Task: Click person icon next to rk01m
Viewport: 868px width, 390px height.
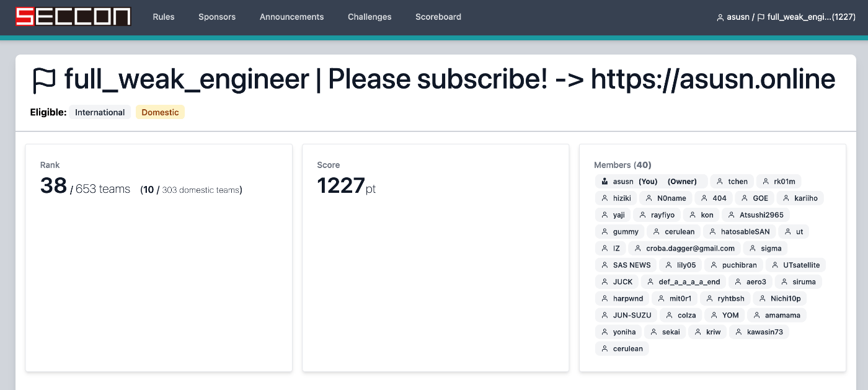Action: pos(766,182)
